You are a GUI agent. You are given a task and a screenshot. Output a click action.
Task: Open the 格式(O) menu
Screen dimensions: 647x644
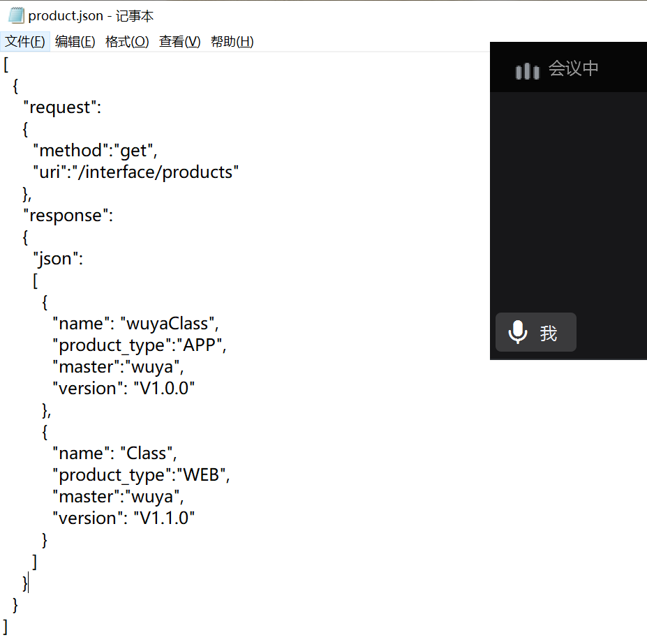[127, 42]
